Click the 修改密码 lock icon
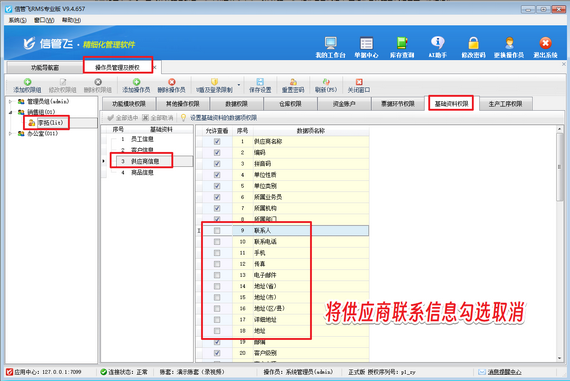Screen dimensions: 570x381 tap(473, 43)
